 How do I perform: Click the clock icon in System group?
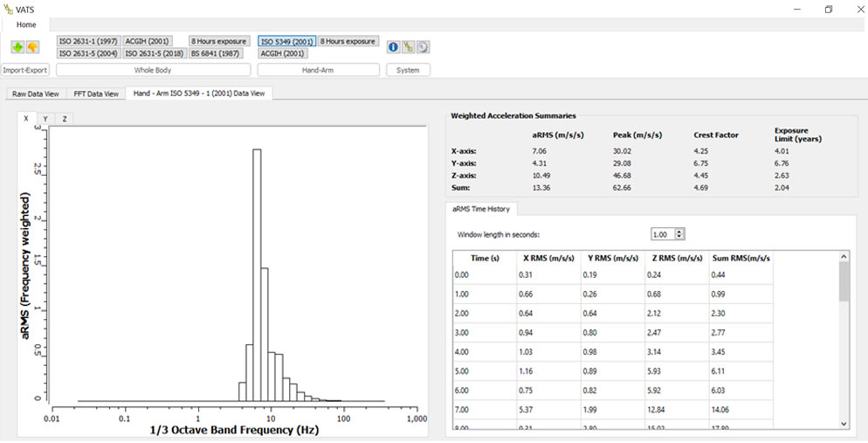(423, 48)
